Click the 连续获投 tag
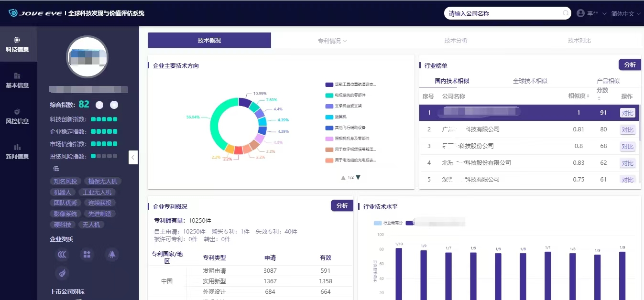This screenshot has height=300, width=644. pyautogui.click(x=99, y=203)
